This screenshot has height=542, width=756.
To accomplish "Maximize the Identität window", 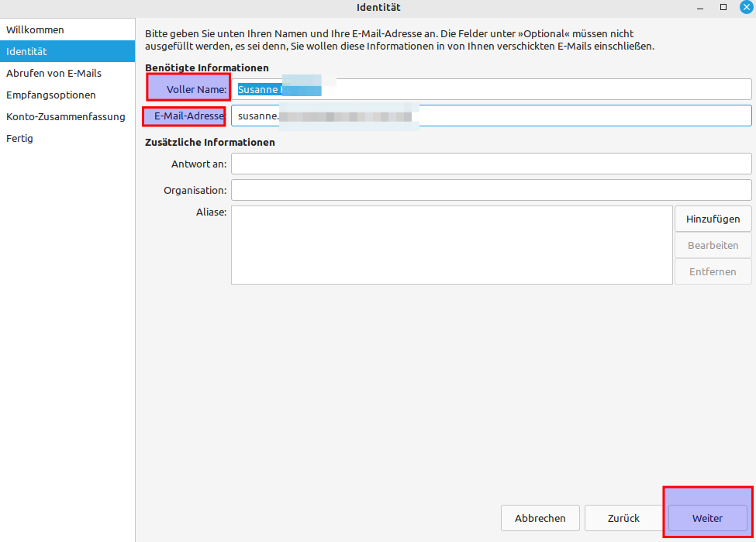I will (723, 7).
